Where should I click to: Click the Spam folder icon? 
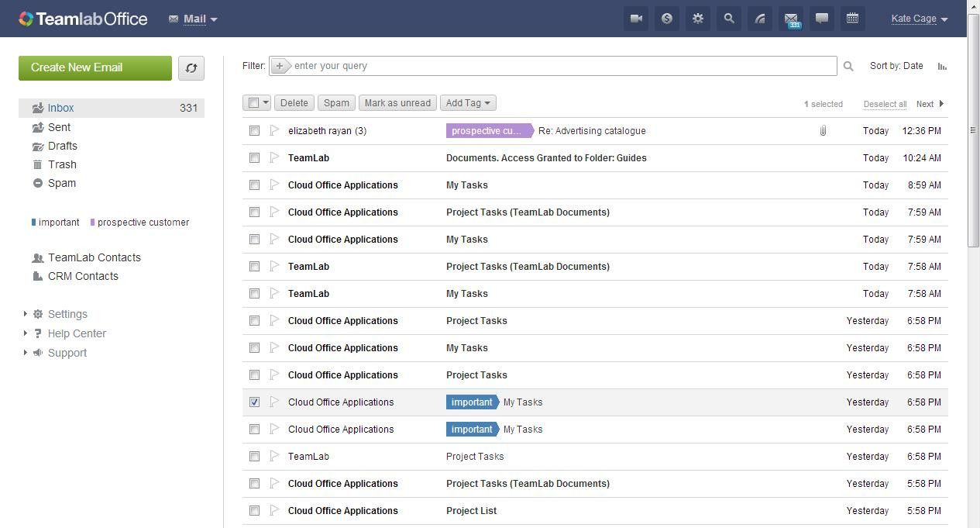pyautogui.click(x=37, y=183)
